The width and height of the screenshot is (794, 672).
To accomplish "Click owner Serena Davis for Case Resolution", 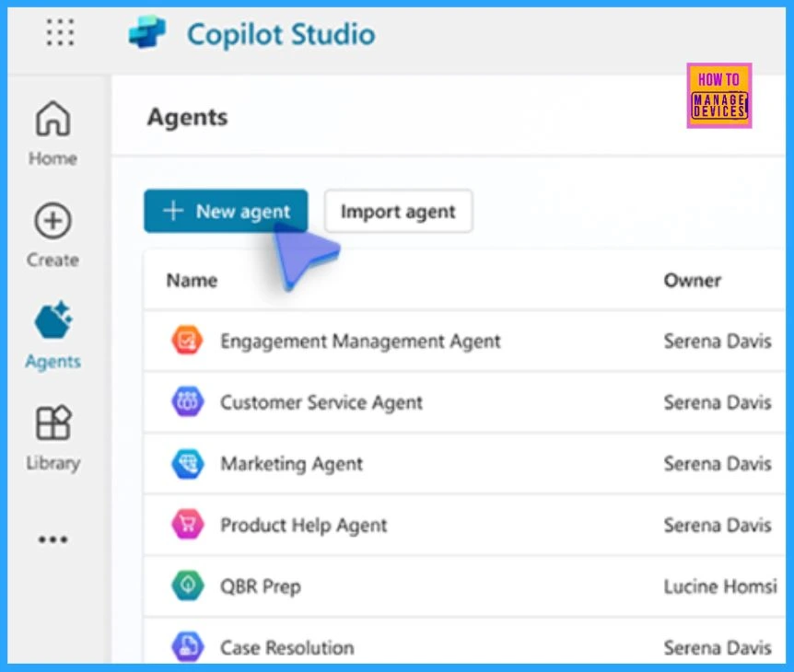I will tap(718, 648).
